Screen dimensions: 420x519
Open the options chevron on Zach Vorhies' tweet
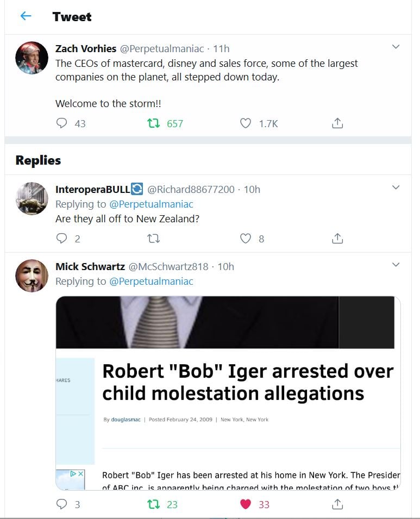[x=396, y=47]
